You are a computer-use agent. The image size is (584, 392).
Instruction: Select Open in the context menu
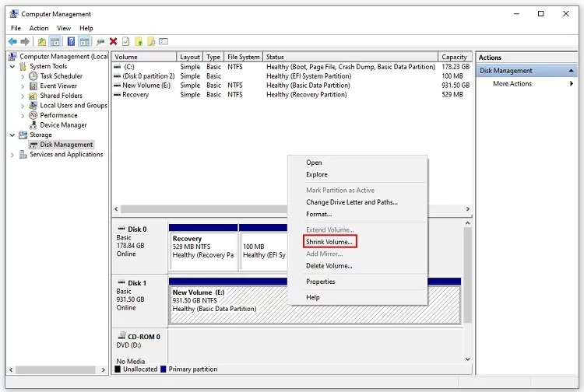314,163
